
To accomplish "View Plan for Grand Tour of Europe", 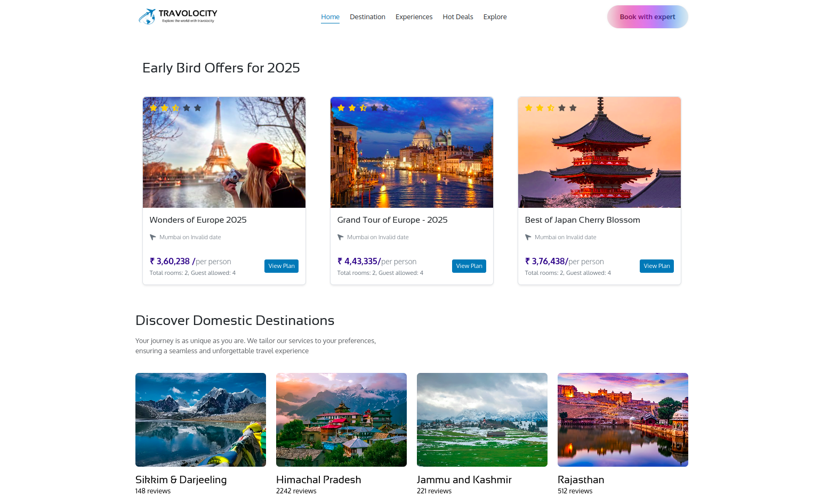I will pos(469,266).
